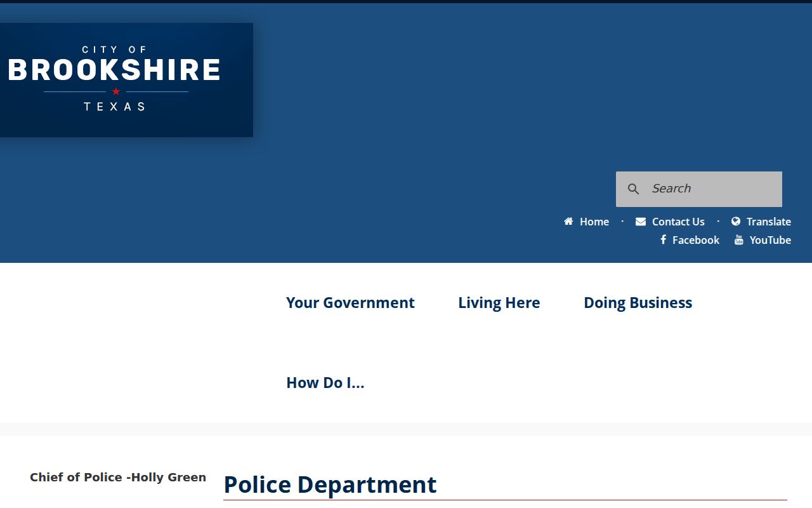Screen dimensions: 812x508
Task: Open the YouTube link
Action: tap(770, 240)
